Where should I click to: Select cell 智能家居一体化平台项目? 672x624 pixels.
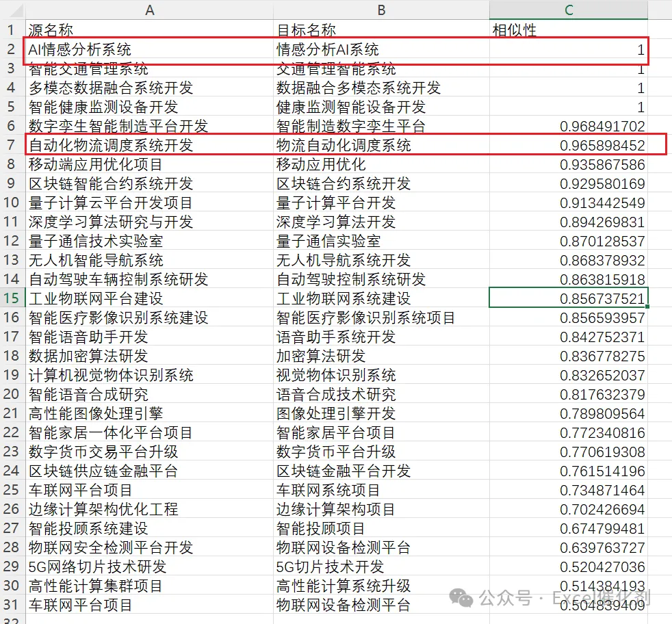click(150, 432)
